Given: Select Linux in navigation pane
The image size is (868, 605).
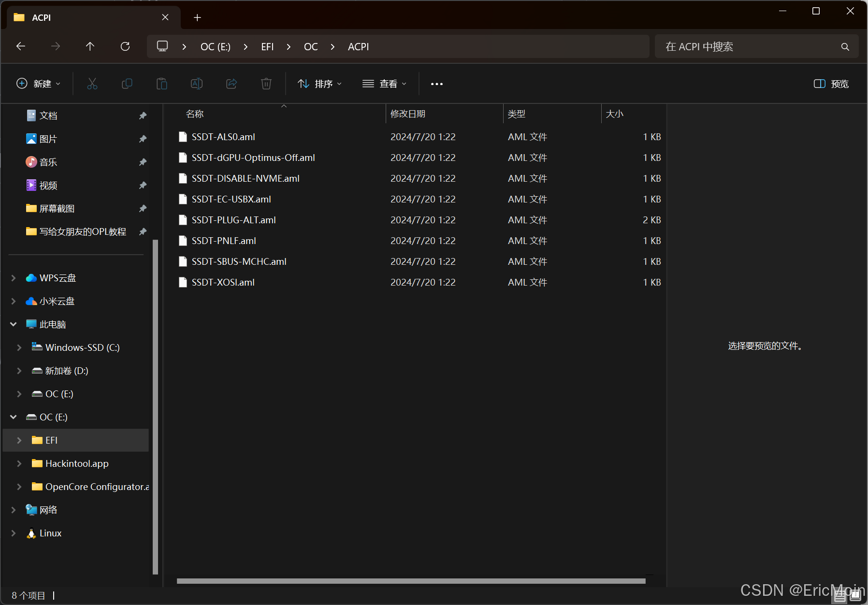Looking at the screenshot, I should coord(50,533).
